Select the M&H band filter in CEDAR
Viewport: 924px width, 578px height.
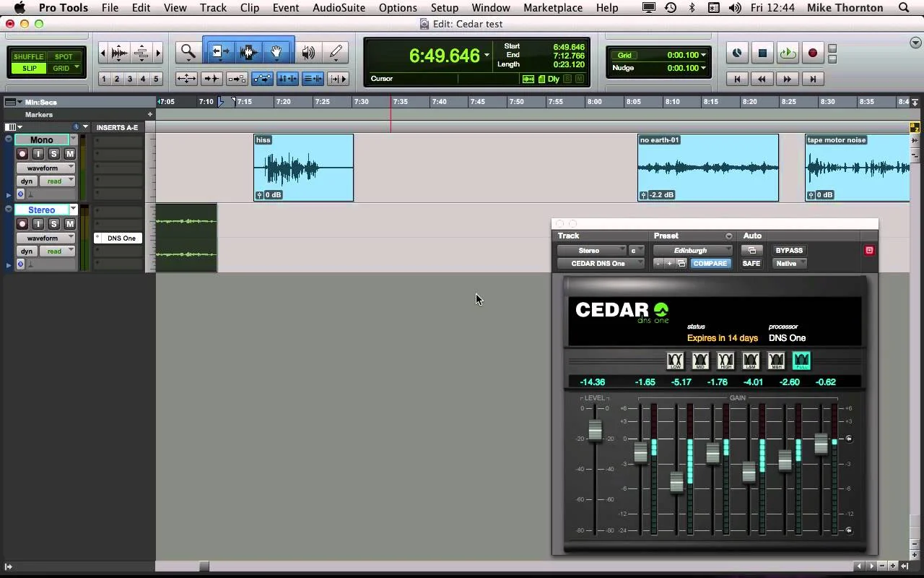tap(776, 361)
